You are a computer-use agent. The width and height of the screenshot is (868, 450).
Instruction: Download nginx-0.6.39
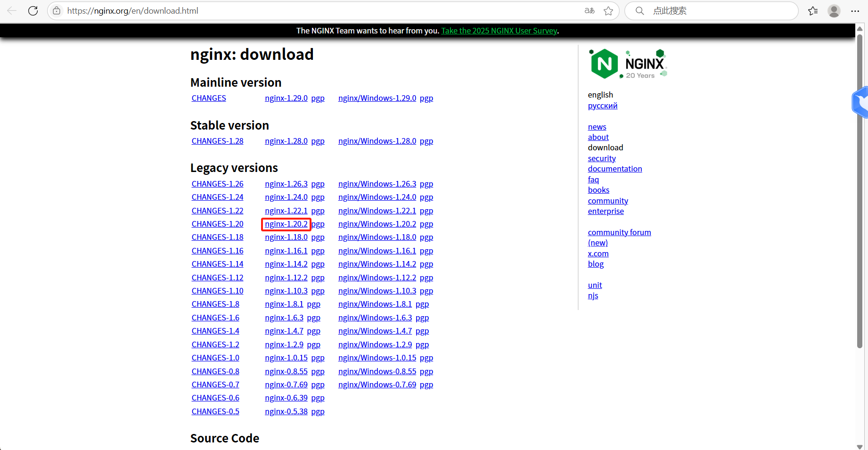286,398
